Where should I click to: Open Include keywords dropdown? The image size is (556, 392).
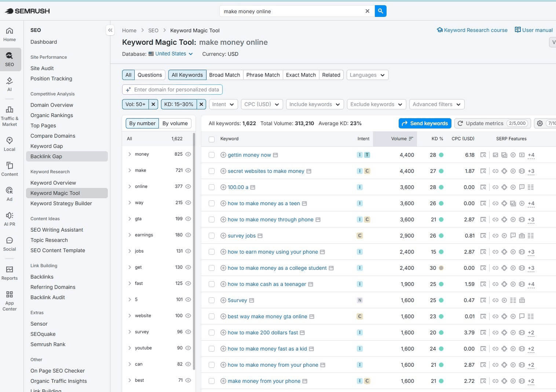click(x=315, y=104)
